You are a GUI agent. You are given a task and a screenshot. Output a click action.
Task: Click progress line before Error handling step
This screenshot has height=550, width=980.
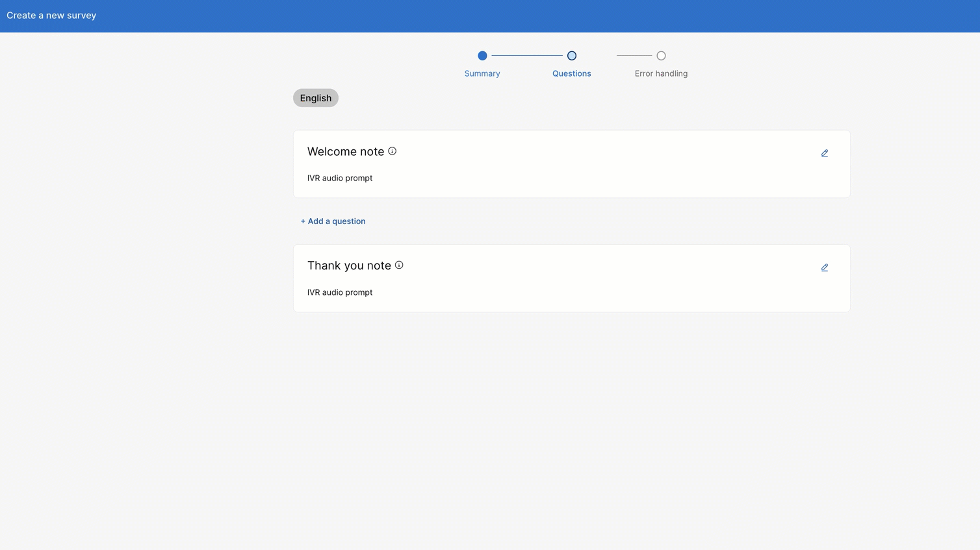coord(634,56)
